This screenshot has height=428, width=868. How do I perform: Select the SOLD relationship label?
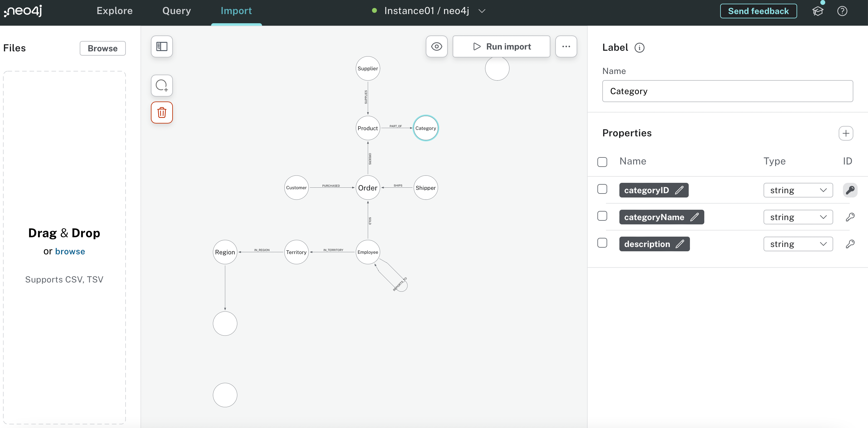tap(370, 221)
